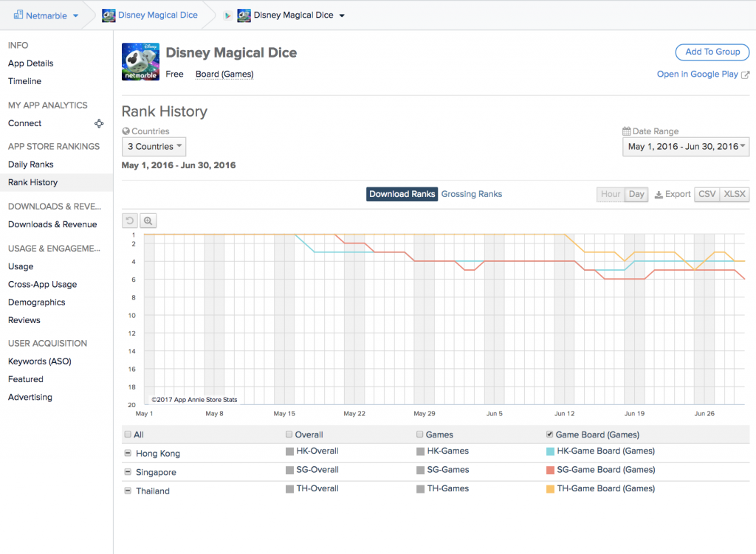Enable the Overall column checkbox
Screen dimensions: 756x554
[x=289, y=434]
